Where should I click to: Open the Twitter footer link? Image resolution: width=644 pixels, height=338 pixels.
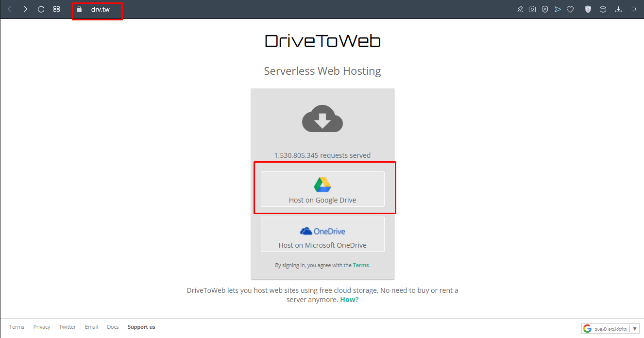68,327
